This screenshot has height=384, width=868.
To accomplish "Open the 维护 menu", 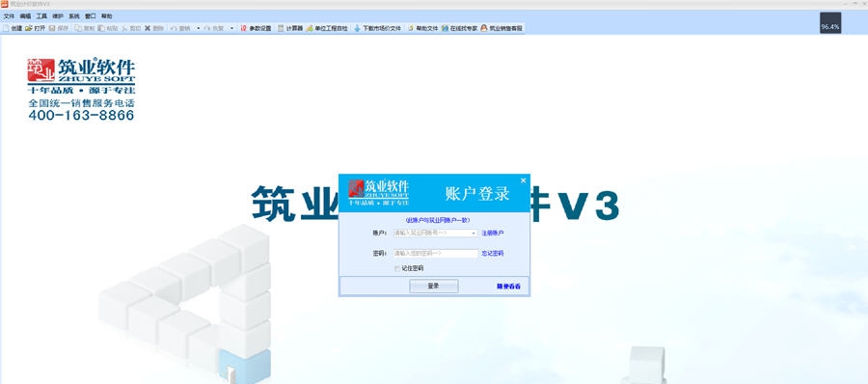I will tap(58, 16).
